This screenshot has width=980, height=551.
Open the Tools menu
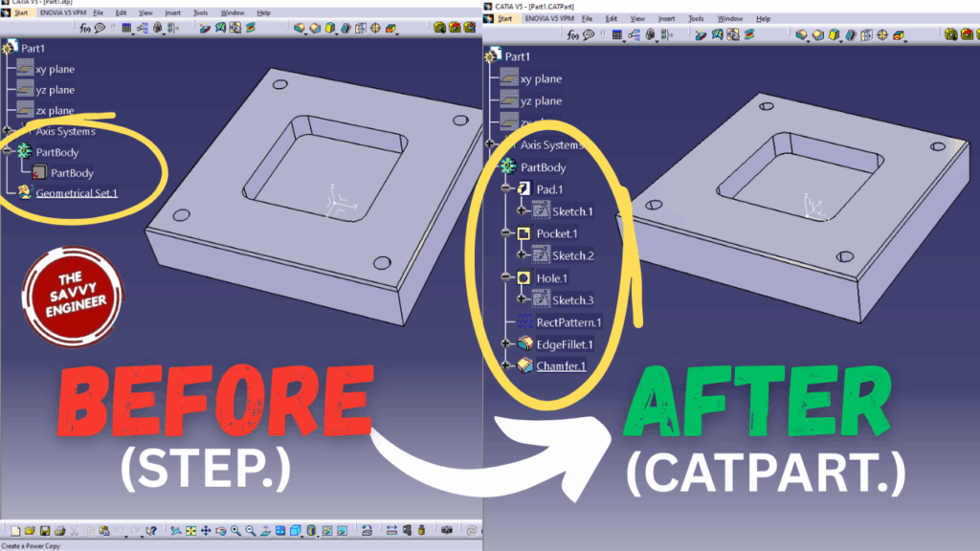tap(200, 12)
